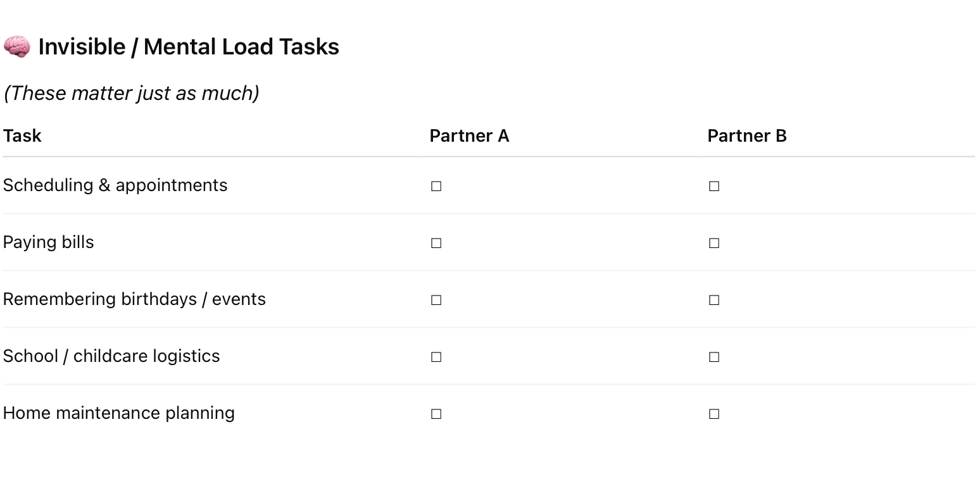Select the Partner A column header
980x491 pixels.
469,136
